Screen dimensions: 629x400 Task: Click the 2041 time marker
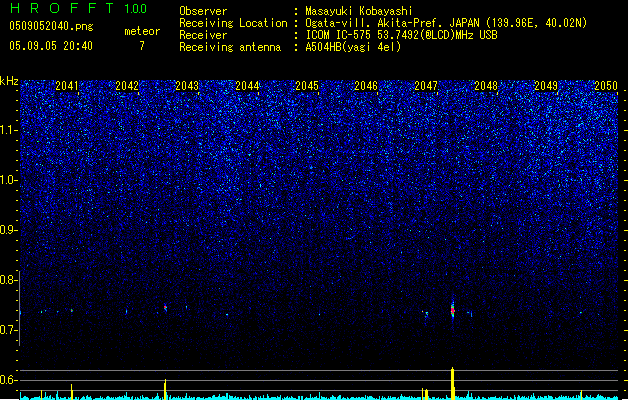67,85
